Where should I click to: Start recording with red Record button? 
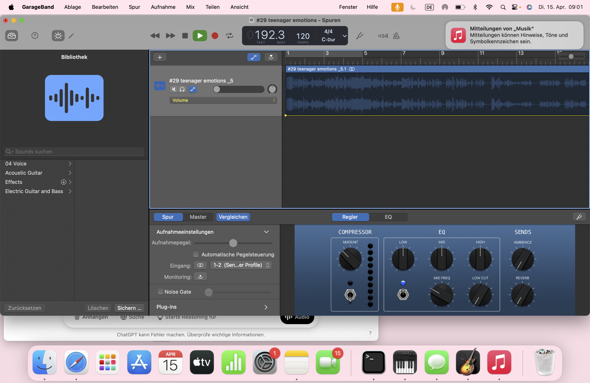pos(215,36)
